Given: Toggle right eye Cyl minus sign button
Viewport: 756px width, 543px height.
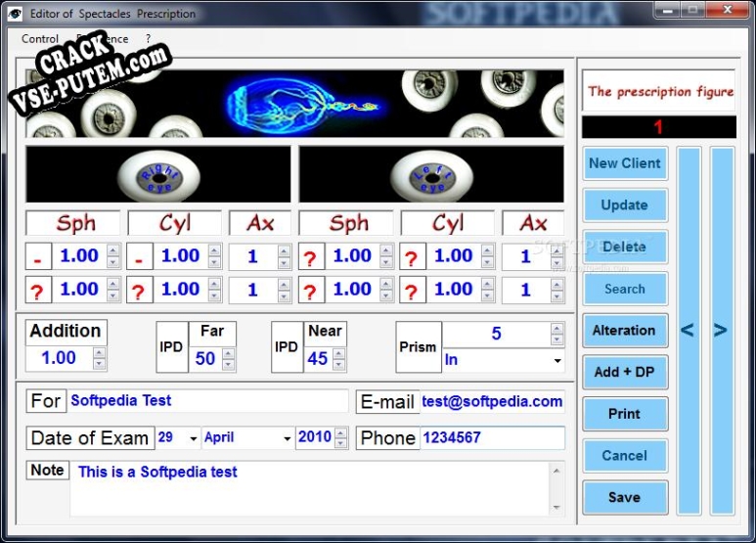Looking at the screenshot, I should click(139, 256).
